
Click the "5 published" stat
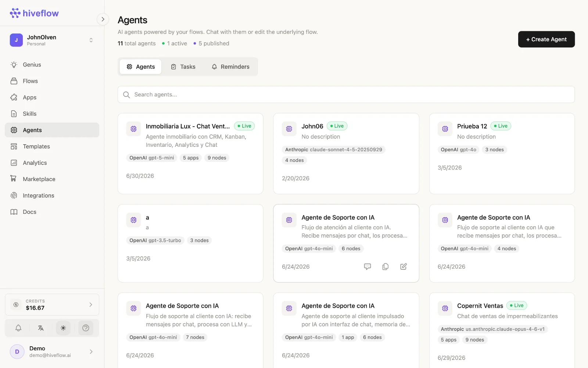point(211,43)
